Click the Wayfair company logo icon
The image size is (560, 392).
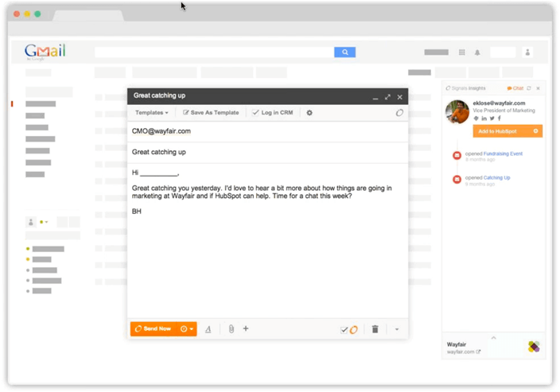[x=534, y=347]
